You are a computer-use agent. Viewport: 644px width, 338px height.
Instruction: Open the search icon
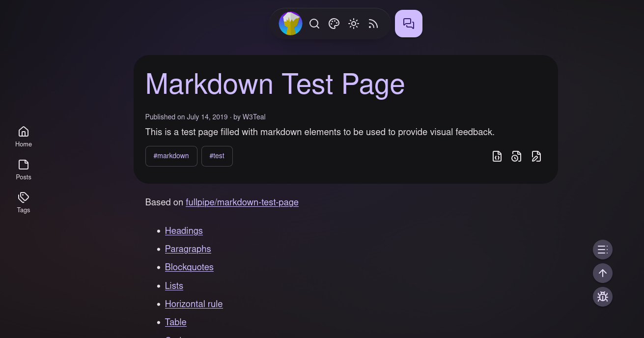click(x=314, y=24)
